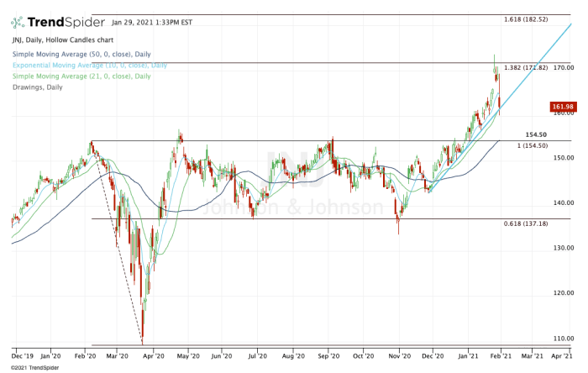Click the 1.382 (171.82) Fibonacci level label
588x373 pixels.
point(526,67)
